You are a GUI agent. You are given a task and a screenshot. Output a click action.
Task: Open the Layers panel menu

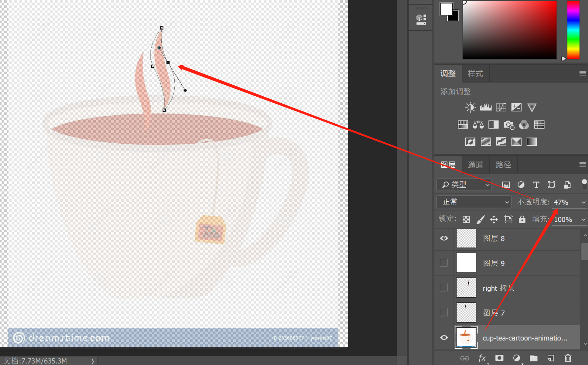(582, 164)
